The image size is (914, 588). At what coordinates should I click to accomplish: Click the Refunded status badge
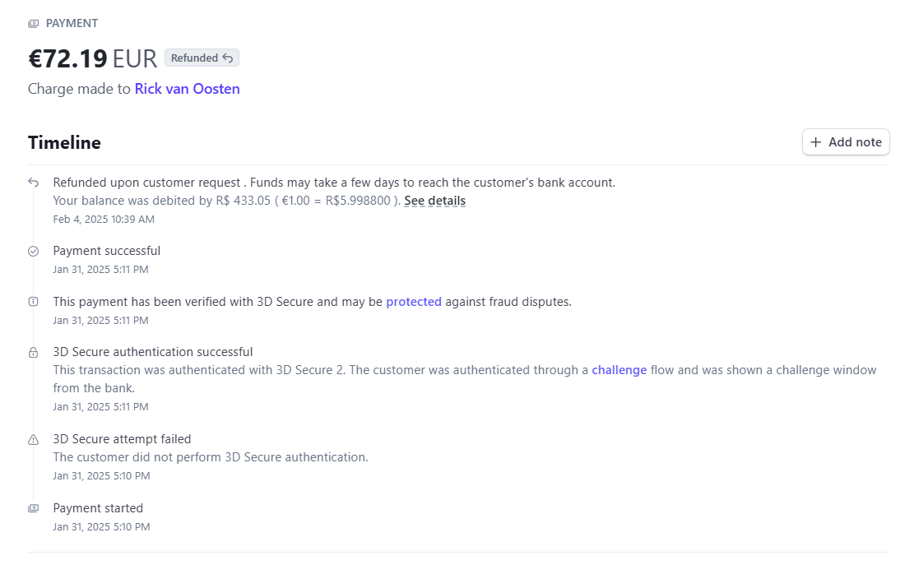pyautogui.click(x=202, y=58)
